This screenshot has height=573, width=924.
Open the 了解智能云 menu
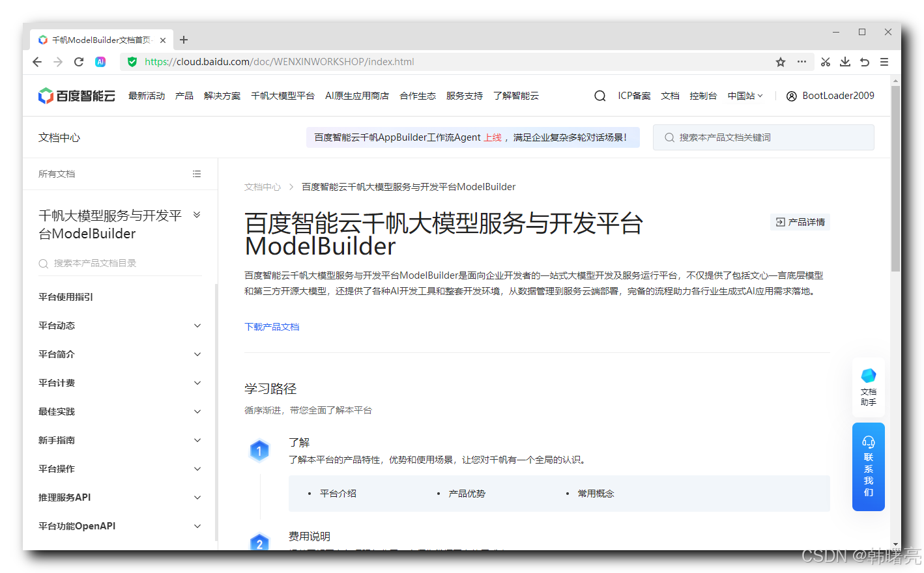click(x=516, y=96)
